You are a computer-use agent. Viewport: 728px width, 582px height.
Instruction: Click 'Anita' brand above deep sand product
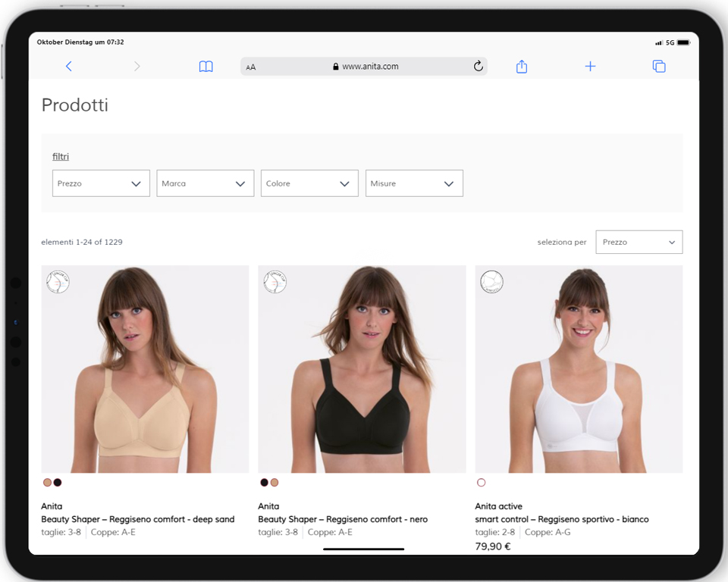[x=52, y=506]
